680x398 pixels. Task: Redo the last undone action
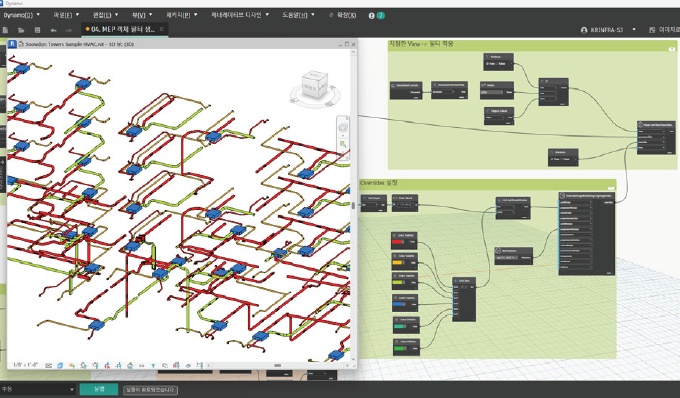(69, 30)
